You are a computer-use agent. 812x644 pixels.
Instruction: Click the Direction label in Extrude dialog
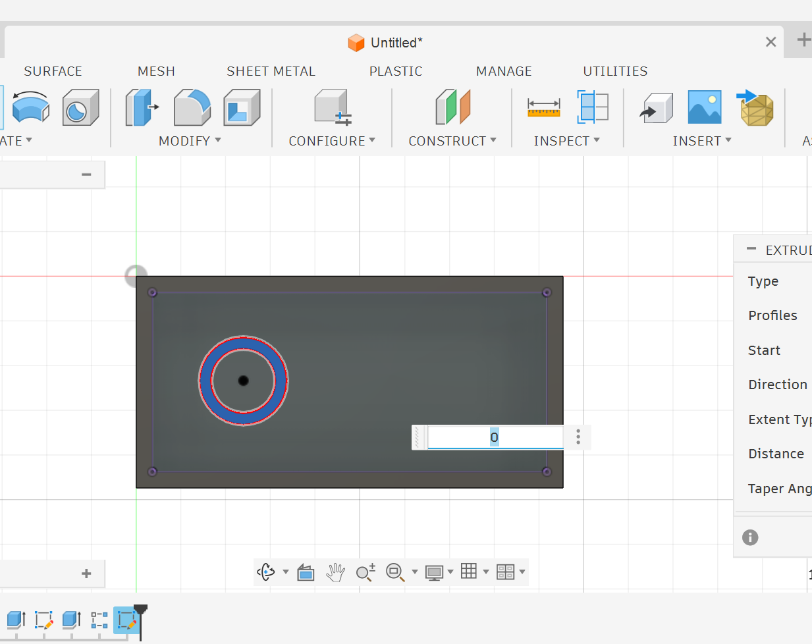[x=778, y=385]
